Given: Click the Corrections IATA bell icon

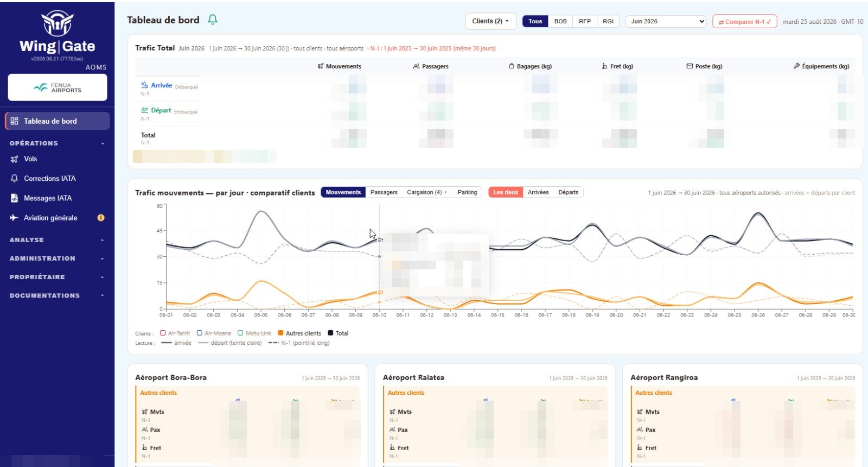Looking at the screenshot, I should [x=15, y=178].
